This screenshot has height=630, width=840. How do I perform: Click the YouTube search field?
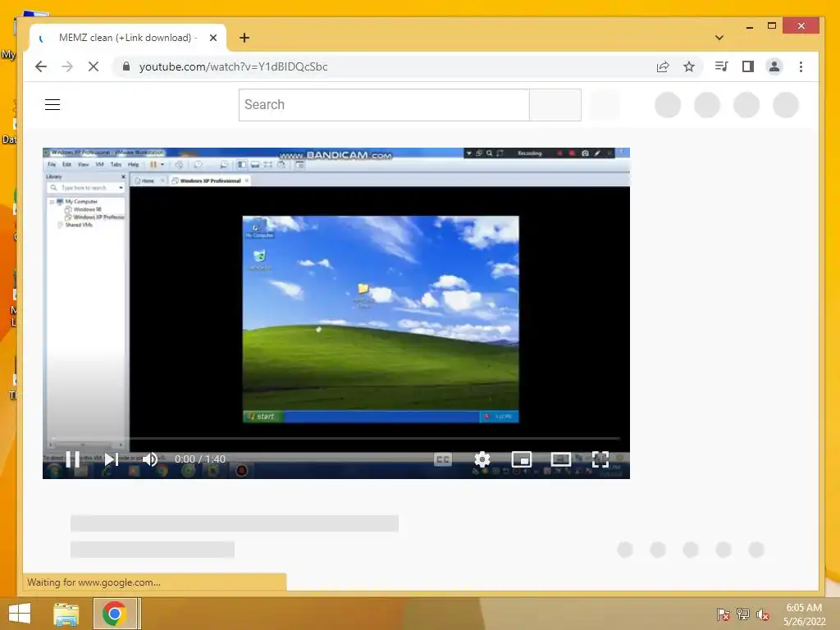384,105
